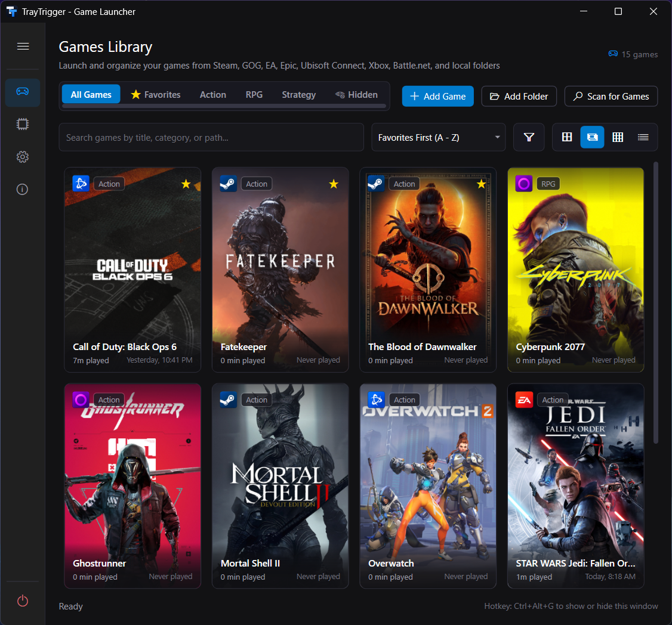Open the Favorites First sort dropdown
This screenshot has height=625, width=672.
tap(439, 137)
